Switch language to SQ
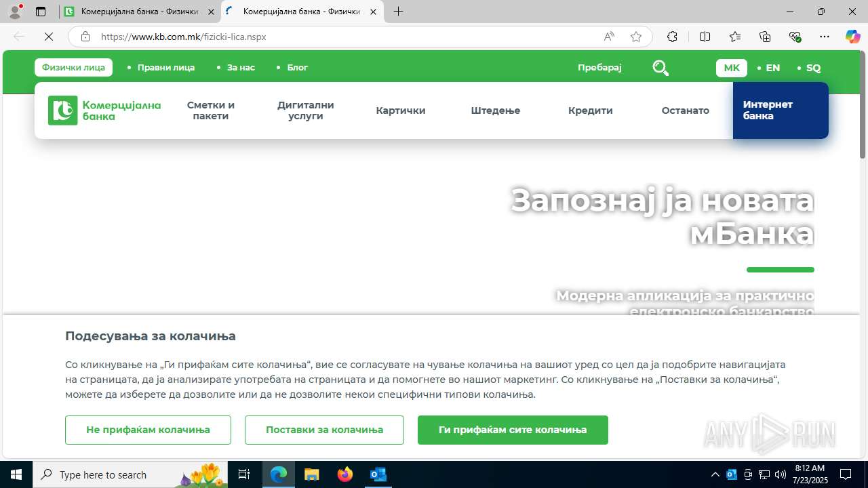Screen dimensions: 868x488 click(813, 68)
